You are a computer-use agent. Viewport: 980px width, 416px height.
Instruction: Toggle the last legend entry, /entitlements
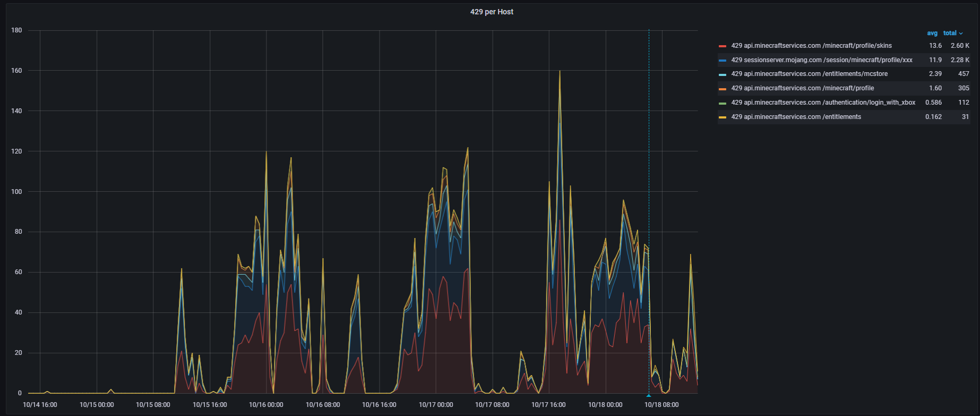[x=795, y=117]
